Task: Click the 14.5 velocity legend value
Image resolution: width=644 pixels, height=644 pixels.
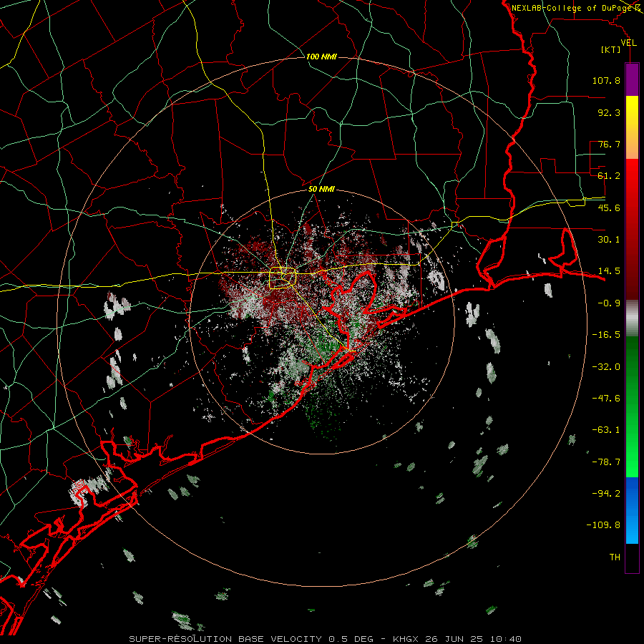Action: pos(609,271)
